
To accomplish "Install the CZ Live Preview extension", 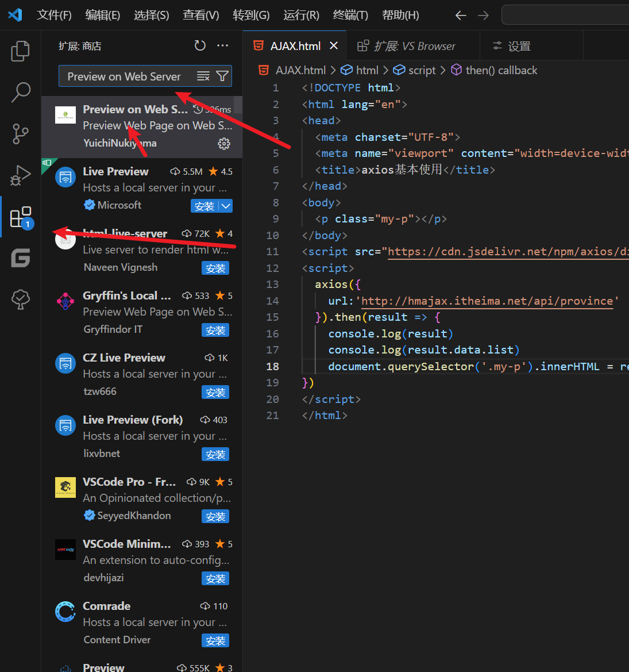I will tap(215, 393).
